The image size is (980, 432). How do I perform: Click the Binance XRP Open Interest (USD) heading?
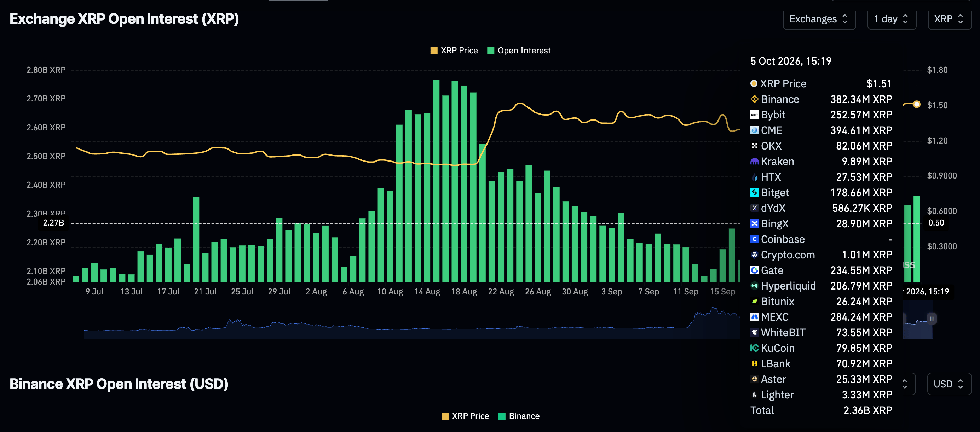(x=119, y=384)
